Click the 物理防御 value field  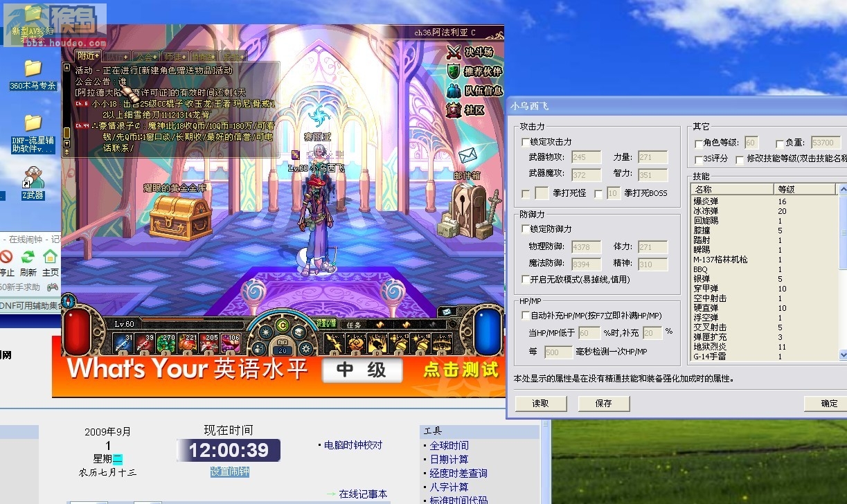(x=586, y=246)
